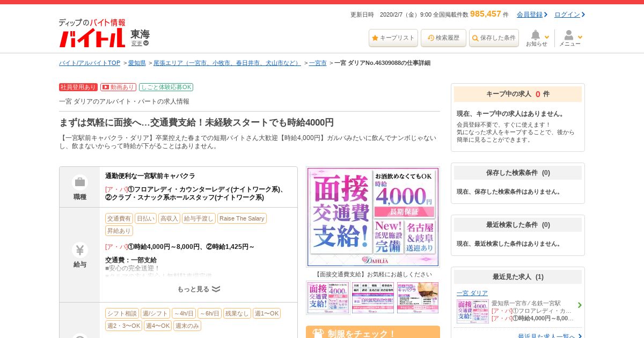Open 保存した条件 saved searches button
The height and width of the screenshot is (338, 644).
click(494, 38)
